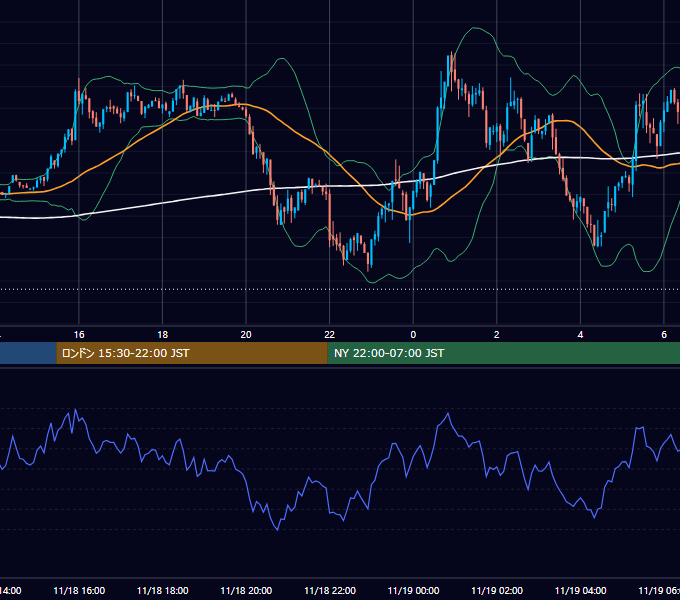Click the 11/18 16:00 date label
The height and width of the screenshot is (600, 680).
tap(79, 590)
